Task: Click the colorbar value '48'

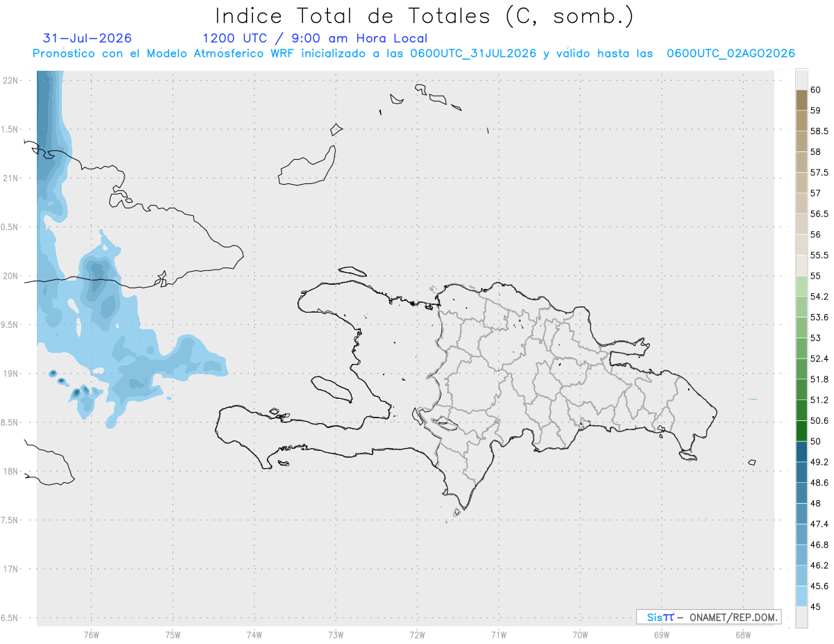Action: tap(815, 503)
